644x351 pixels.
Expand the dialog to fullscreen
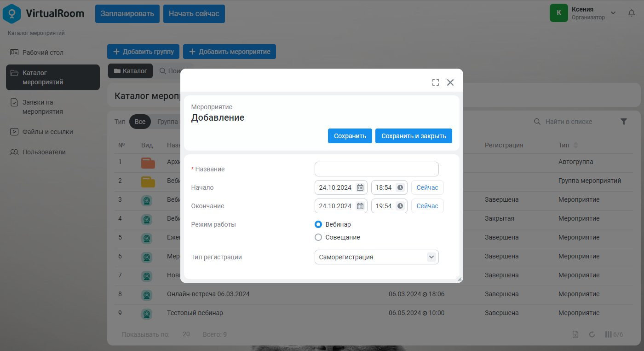tap(436, 82)
